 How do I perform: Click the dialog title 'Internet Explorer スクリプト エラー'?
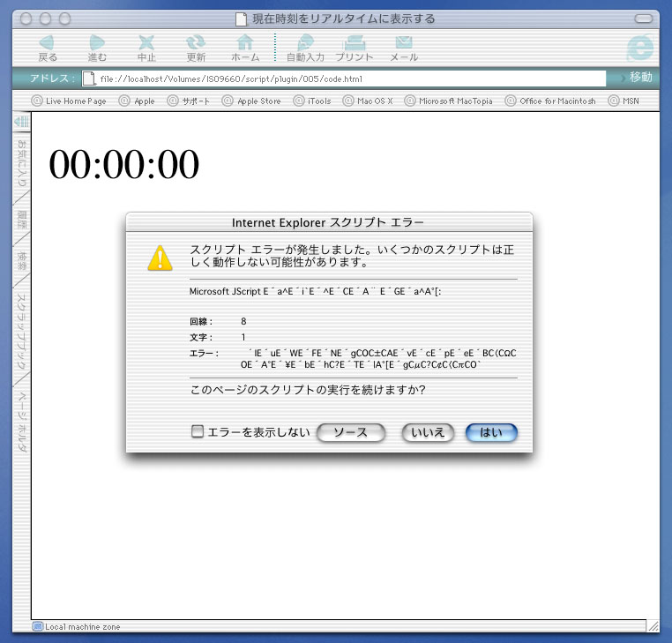pyautogui.click(x=328, y=222)
